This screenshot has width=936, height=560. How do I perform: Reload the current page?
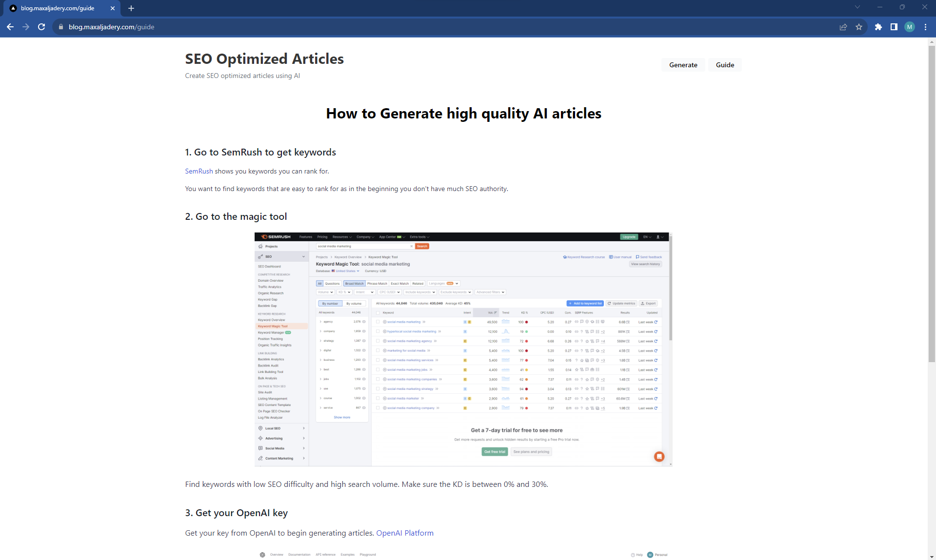click(41, 27)
